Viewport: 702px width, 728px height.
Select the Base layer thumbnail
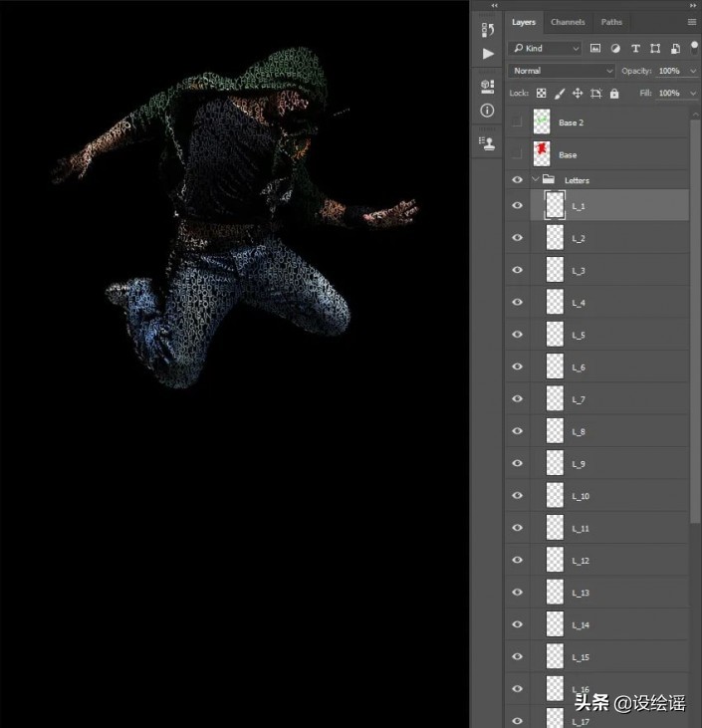point(542,154)
